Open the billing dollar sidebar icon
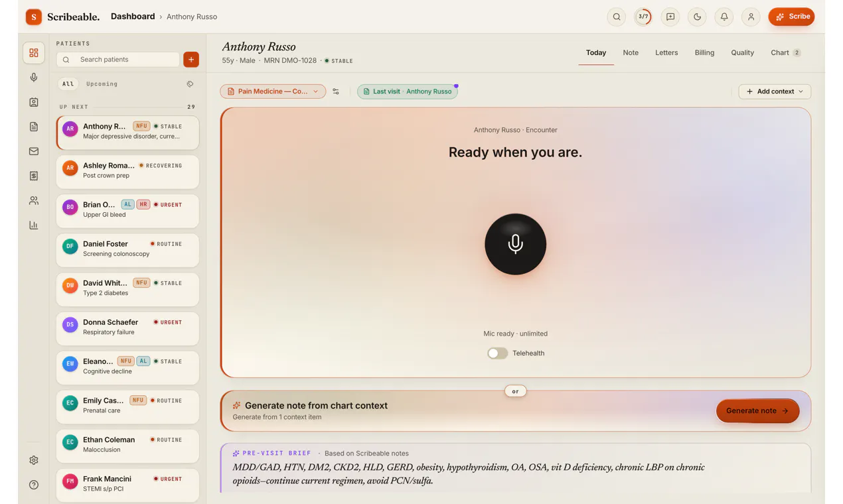 34,176
